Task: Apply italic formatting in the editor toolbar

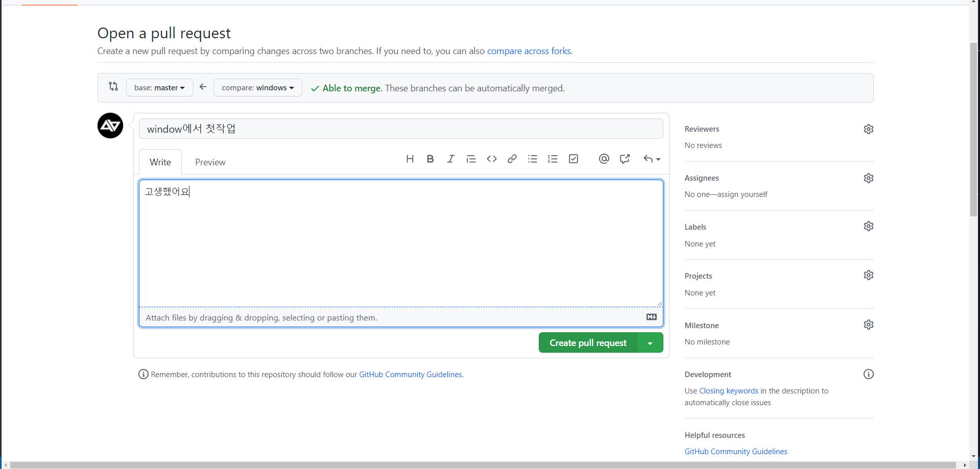Action: click(450, 159)
